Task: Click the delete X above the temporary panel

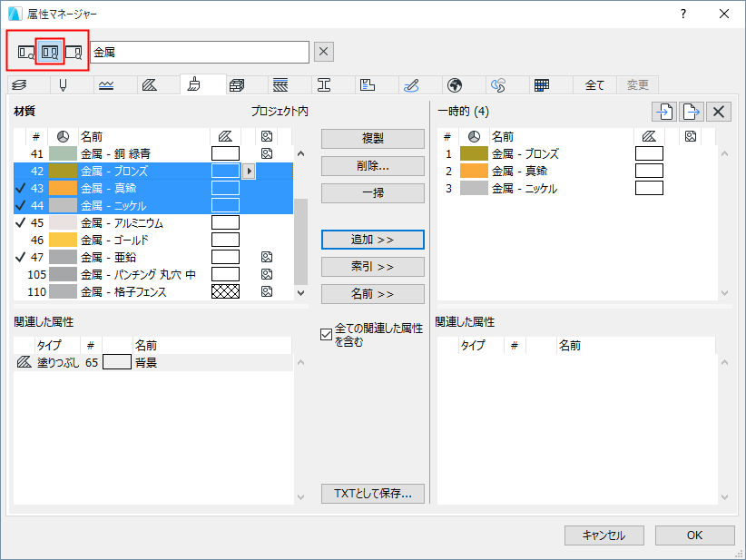Action: point(717,112)
